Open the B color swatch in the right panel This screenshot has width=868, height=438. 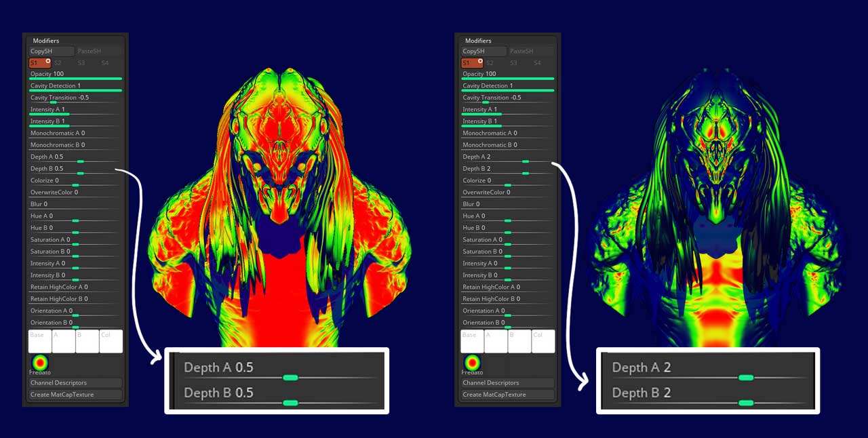point(519,341)
